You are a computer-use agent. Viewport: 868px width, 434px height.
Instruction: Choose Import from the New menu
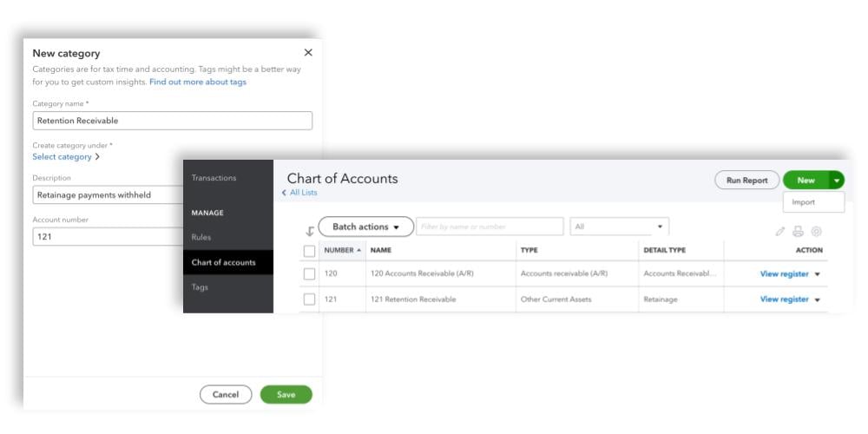coord(804,202)
